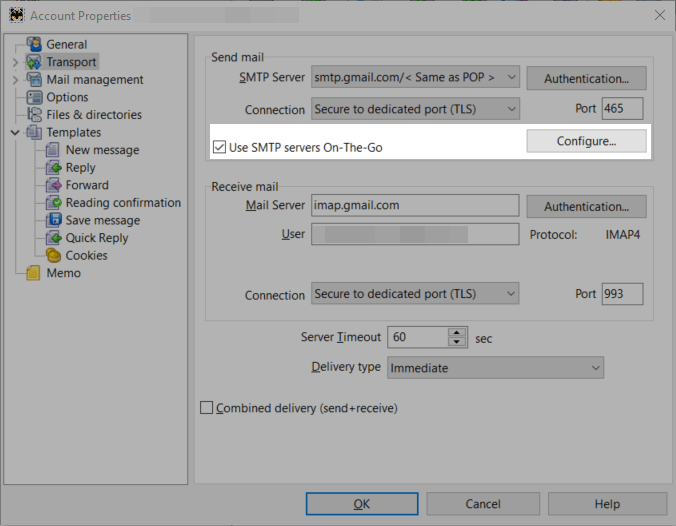Select Forward template entry

coord(87,185)
